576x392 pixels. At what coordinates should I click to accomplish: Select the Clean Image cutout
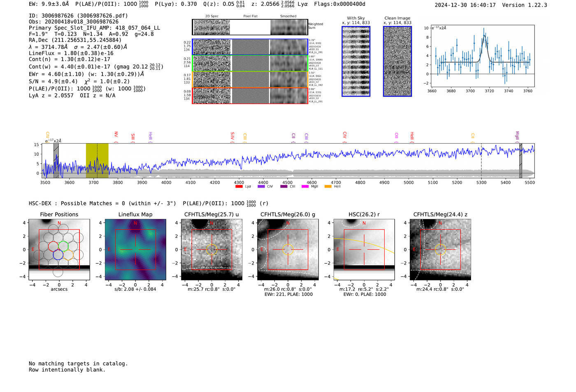[x=397, y=61]
